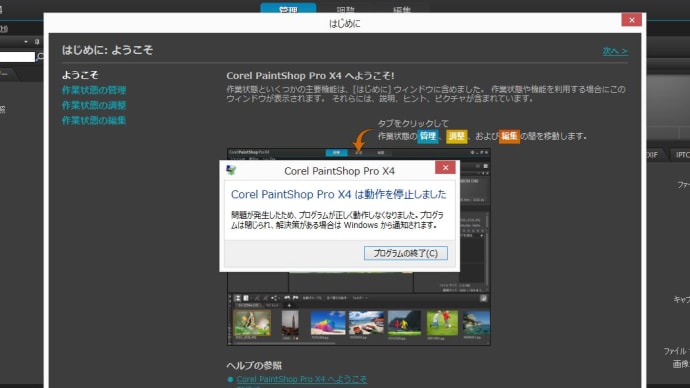Click the orange 編集 label in the welcome text

click(x=509, y=136)
